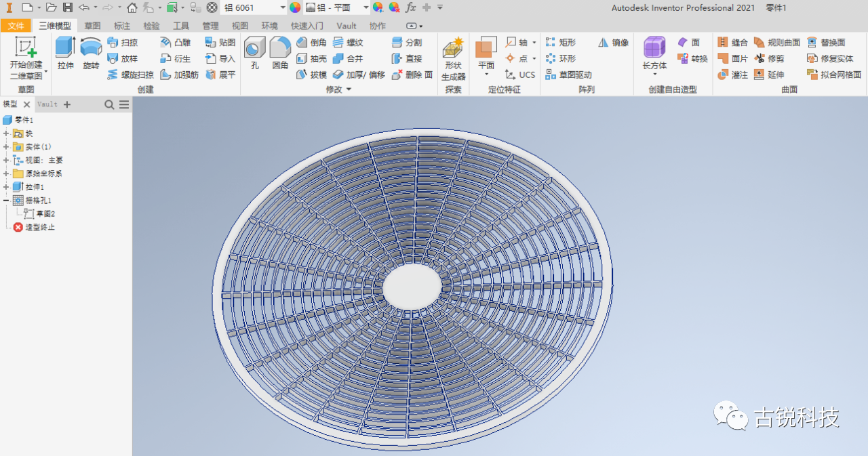
Task: Go to Home view icon
Action: pos(132,7)
